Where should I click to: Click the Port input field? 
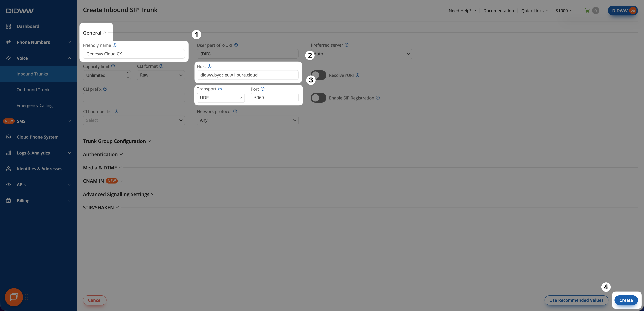click(275, 97)
